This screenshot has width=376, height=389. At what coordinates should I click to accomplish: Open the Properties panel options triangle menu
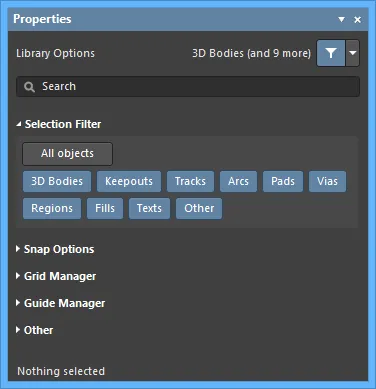point(341,19)
